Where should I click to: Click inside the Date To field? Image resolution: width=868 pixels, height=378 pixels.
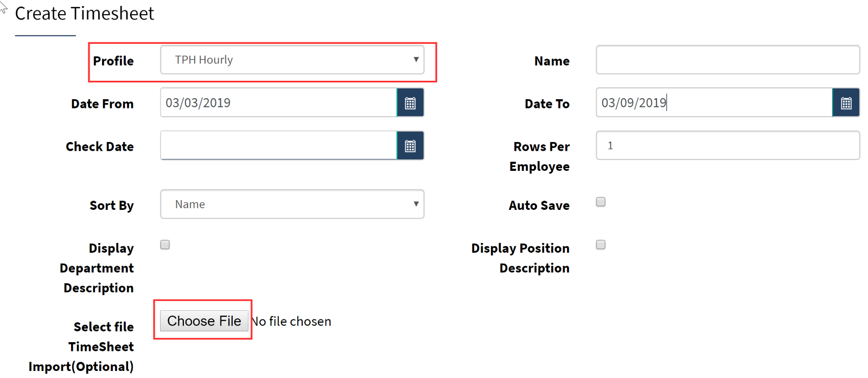[714, 102]
